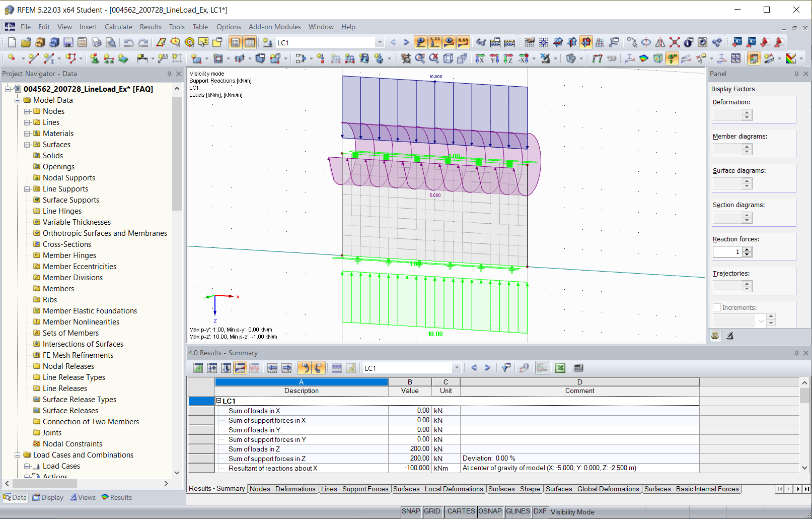Viewport: 812px width, 519px height.
Task: Click the isometric wireframe cube view icon
Action: [448, 59]
